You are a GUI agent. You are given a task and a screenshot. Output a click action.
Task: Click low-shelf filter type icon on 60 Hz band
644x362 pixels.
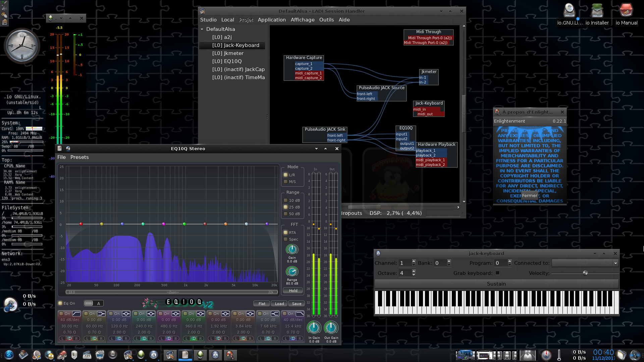101,314
